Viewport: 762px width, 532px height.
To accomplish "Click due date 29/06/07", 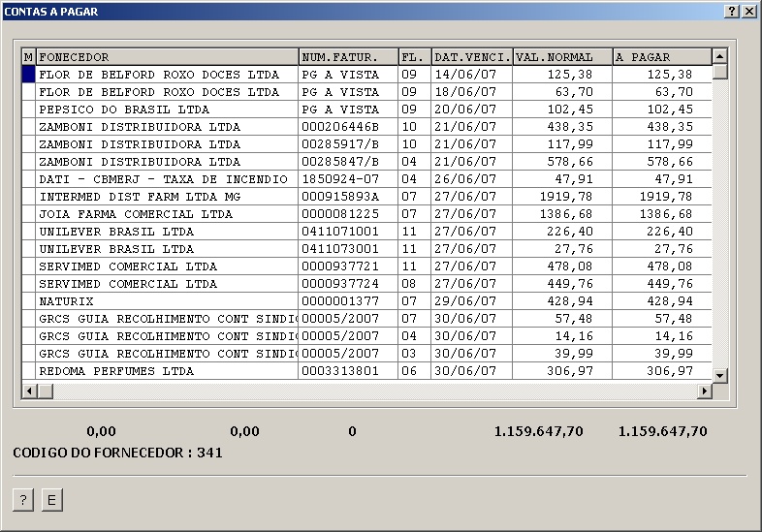I will click(465, 301).
